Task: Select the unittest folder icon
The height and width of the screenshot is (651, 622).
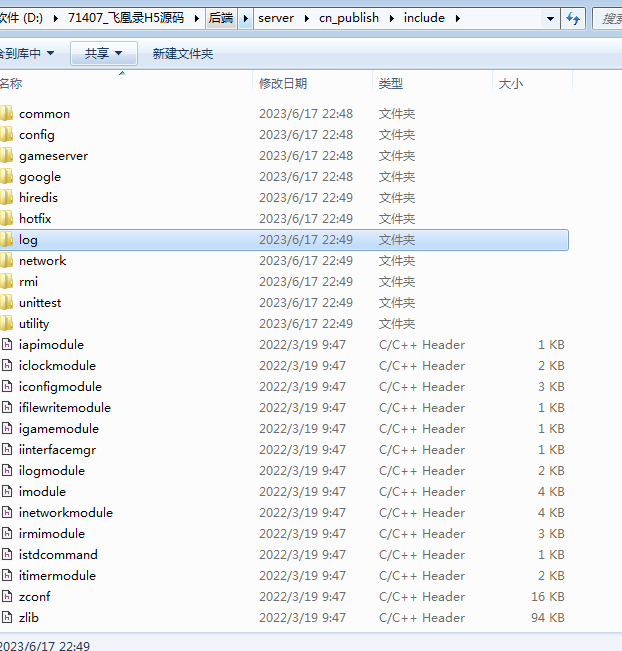Action: 6,303
